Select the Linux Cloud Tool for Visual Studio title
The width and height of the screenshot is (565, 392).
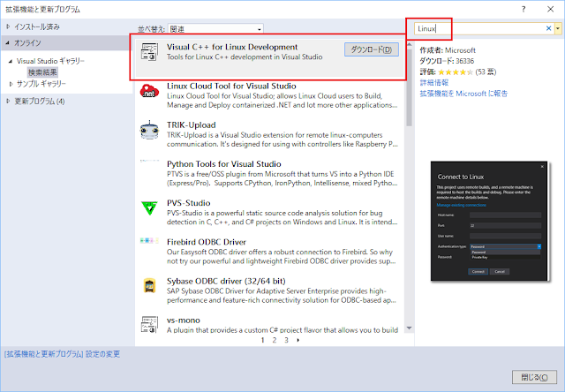point(231,87)
